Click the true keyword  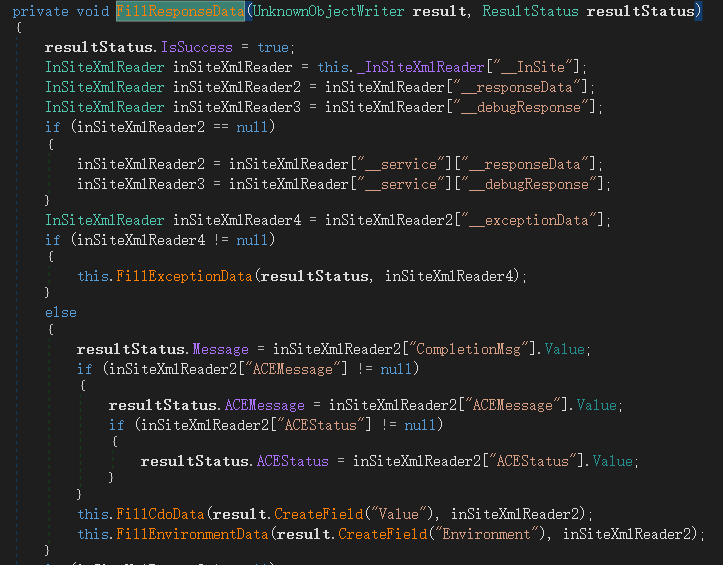point(274,48)
